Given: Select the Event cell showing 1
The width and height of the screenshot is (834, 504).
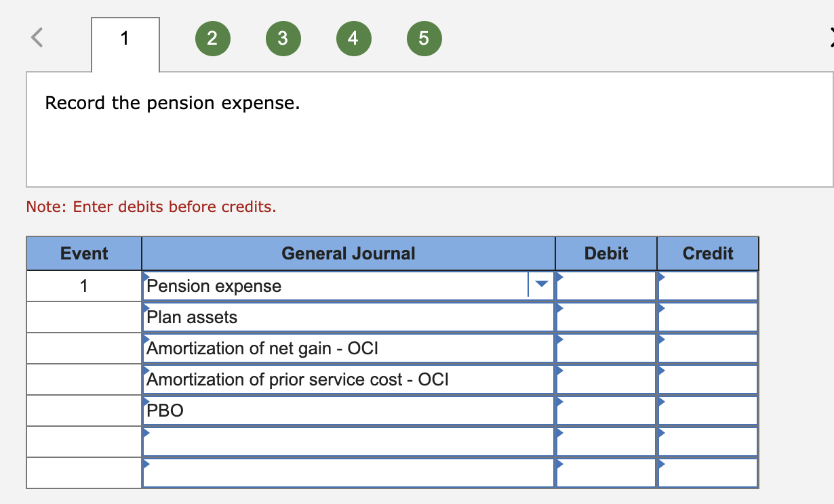Looking at the screenshot, I should click(x=84, y=286).
